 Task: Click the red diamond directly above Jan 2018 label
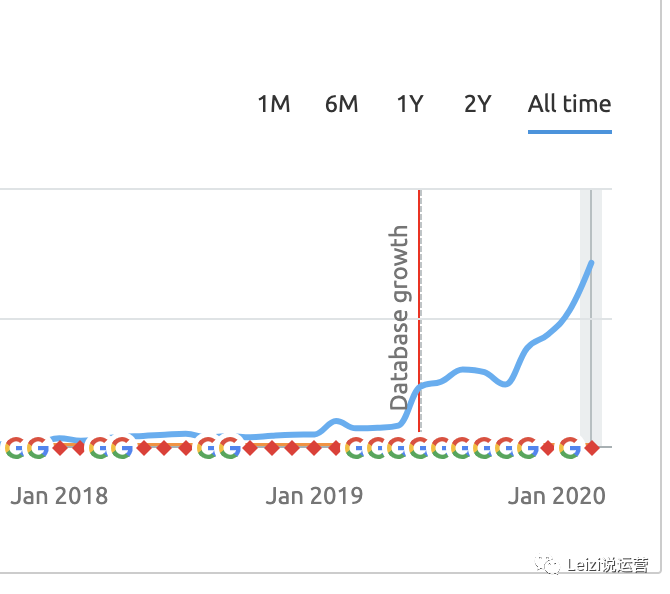coord(59,447)
